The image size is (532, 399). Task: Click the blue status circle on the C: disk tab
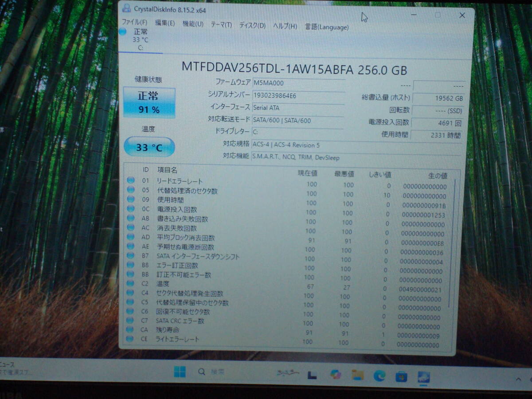coord(123,31)
